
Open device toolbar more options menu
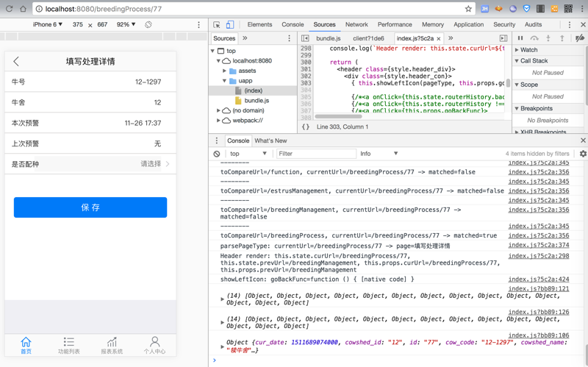pos(198,25)
